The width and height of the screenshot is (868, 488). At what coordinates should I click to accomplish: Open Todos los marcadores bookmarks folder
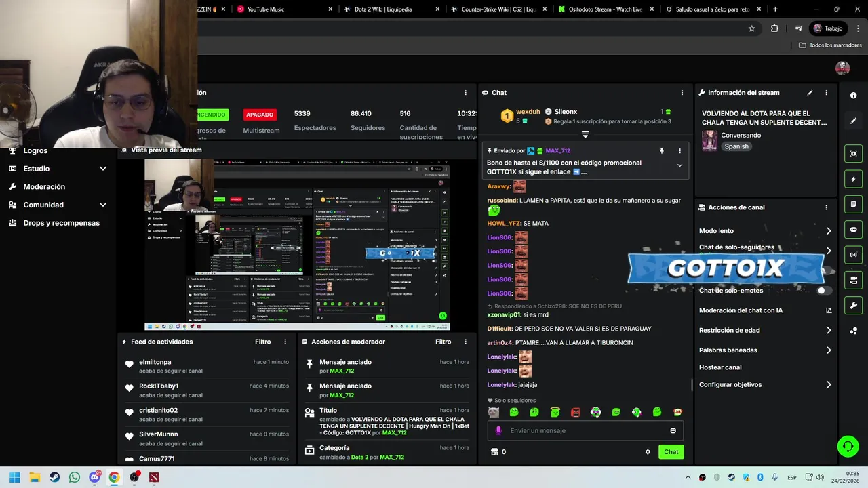830,45
